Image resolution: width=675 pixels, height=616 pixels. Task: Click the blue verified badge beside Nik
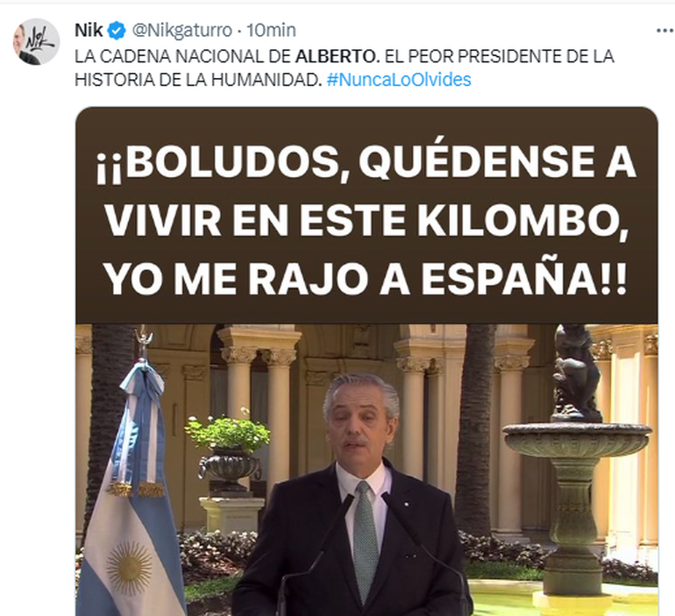pyautogui.click(x=117, y=31)
